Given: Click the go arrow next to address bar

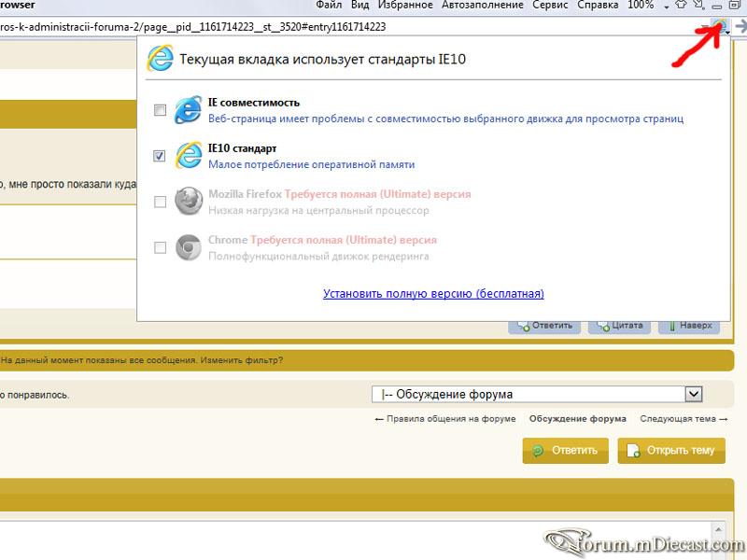Looking at the screenshot, I should [x=740, y=26].
